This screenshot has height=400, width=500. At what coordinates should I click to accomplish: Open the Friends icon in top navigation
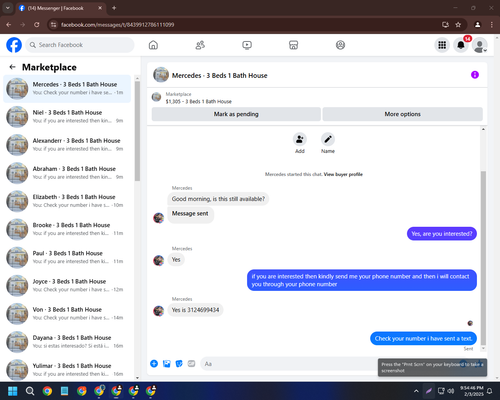click(x=200, y=45)
